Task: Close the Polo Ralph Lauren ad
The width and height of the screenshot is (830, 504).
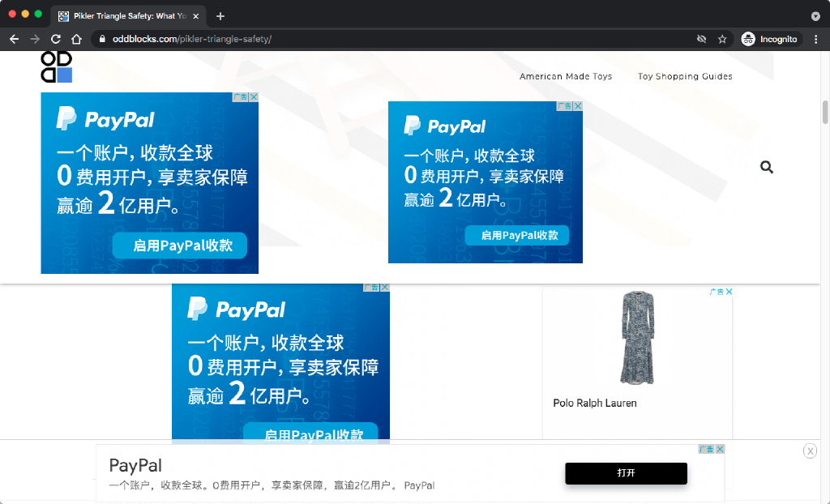Action: coord(729,292)
